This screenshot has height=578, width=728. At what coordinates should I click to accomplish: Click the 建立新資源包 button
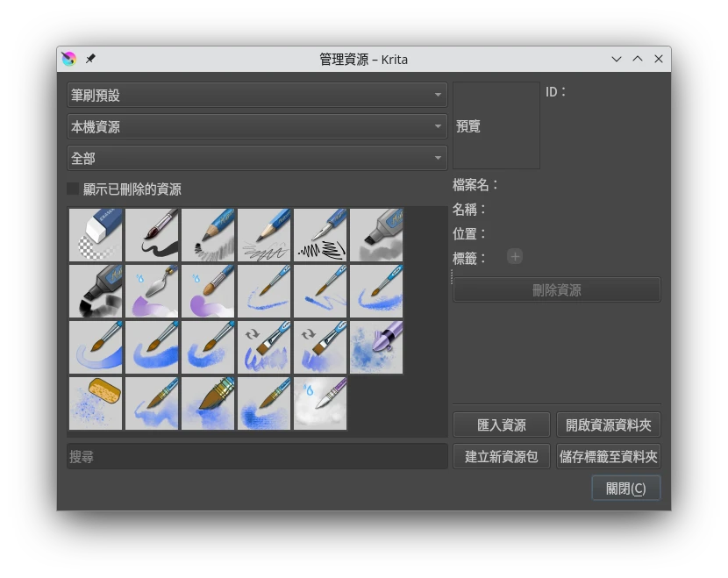(502, 456)
